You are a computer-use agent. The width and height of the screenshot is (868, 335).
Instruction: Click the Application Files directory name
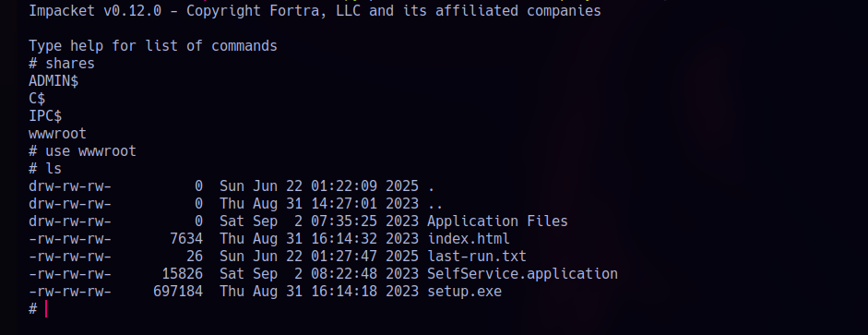[x=497, y=221]
